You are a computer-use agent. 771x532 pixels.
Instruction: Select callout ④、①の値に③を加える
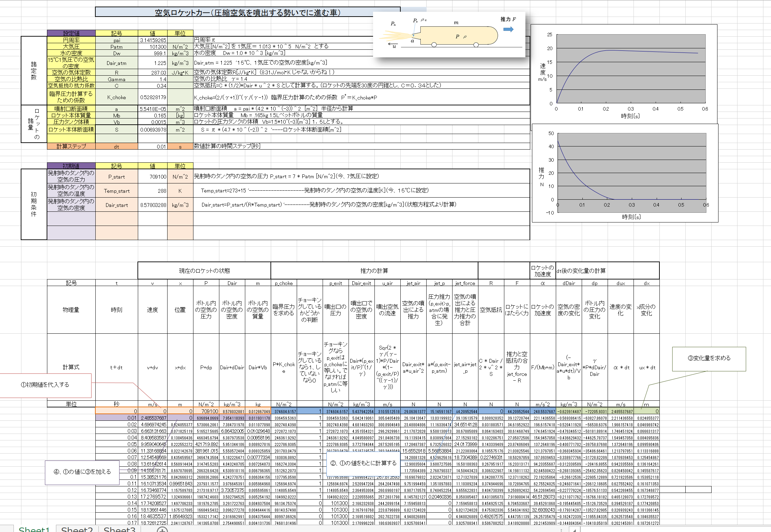pos(82,472)
